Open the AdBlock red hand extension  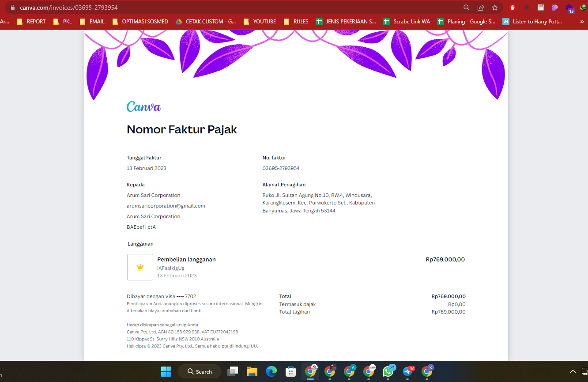pyautogui.click(x=513, y=8)
